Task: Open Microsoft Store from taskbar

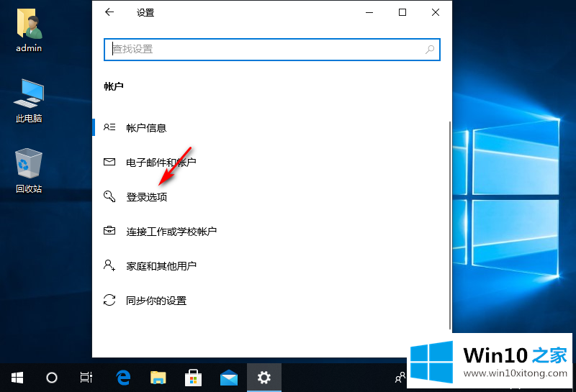Action: pos(194,378)
